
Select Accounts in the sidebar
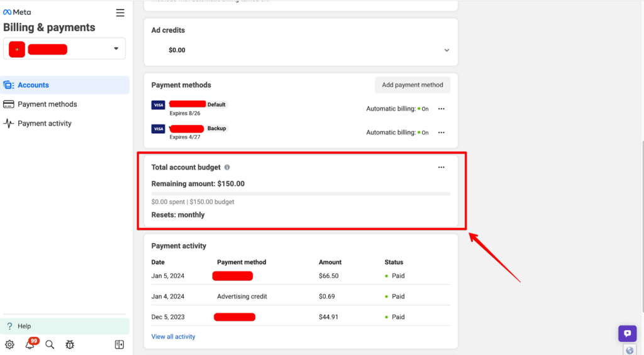[33, 85]
